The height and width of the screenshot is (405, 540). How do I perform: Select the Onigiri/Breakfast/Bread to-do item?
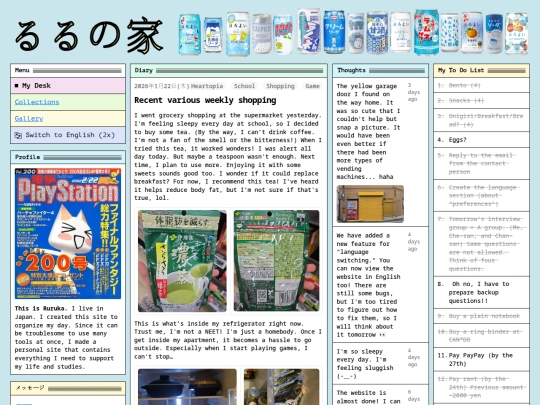(x=481, y=120)
